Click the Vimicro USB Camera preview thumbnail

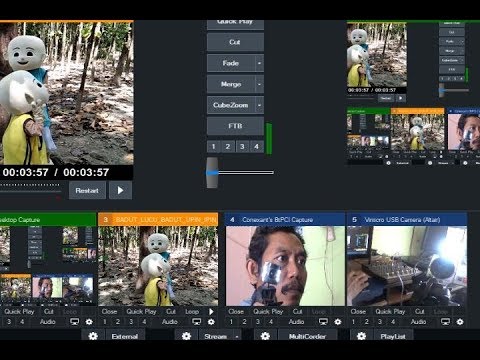click(407, 266)
